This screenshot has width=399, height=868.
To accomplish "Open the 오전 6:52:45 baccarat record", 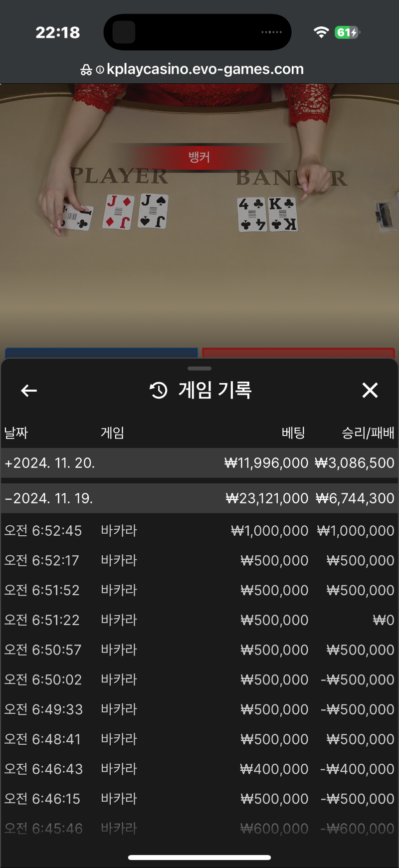I will pyautogui.click(x=199, y=531).
